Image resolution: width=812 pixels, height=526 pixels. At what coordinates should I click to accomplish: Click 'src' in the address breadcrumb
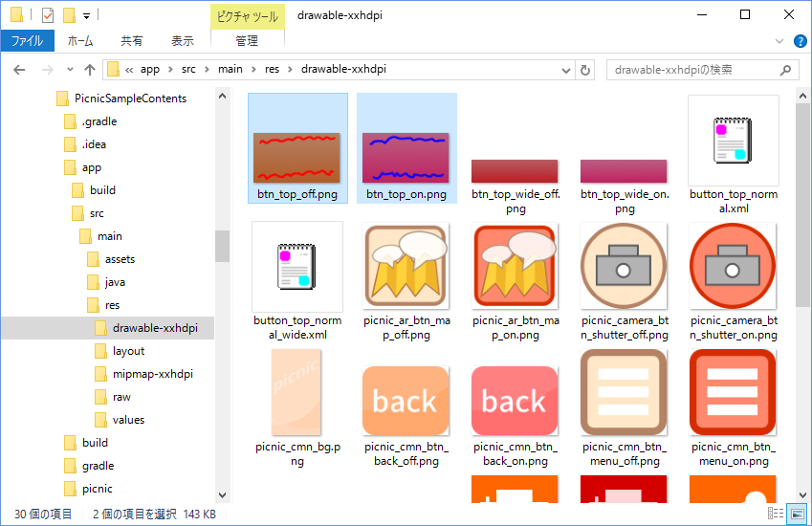pos(188,70)
